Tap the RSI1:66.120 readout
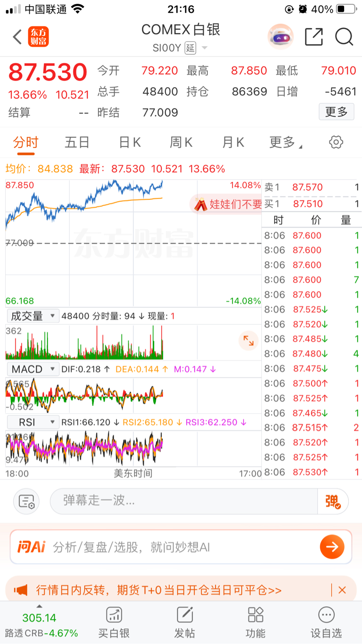Screen dimensions: 362x644 (90, 422)
